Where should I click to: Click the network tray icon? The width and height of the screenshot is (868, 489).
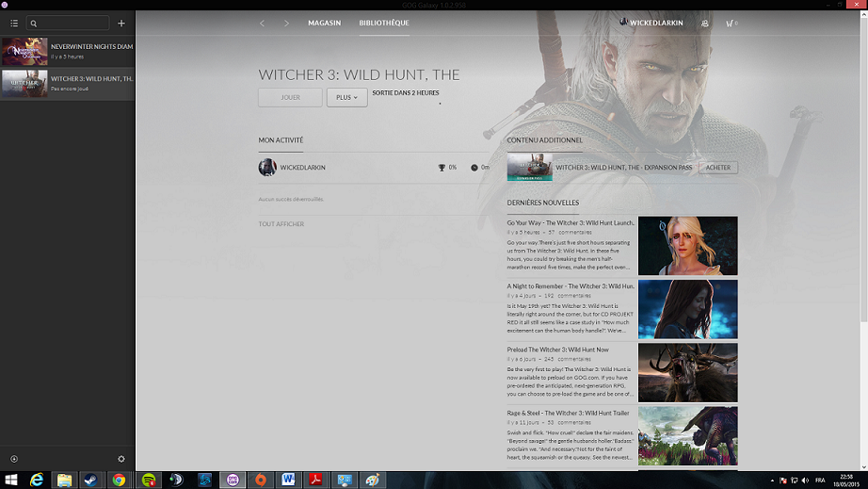tap(795, 481)
